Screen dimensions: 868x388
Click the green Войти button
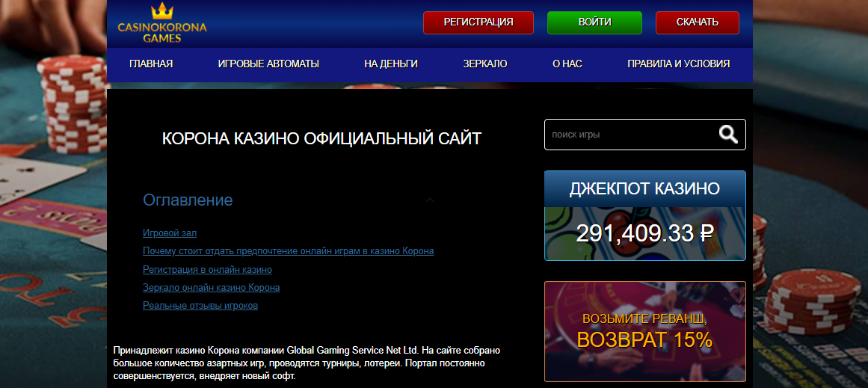tap(594, 22)
